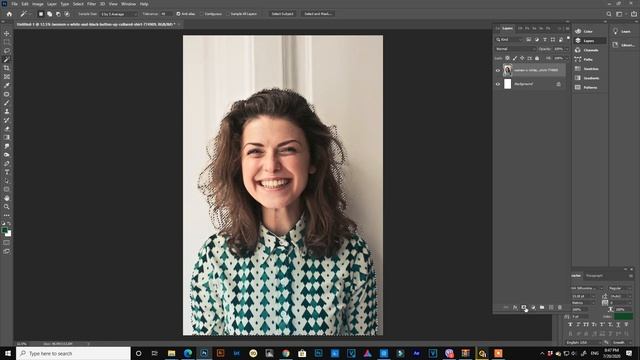
Task: Toggle adjustment layer filter in Layers panel
Action: (537, 40)
